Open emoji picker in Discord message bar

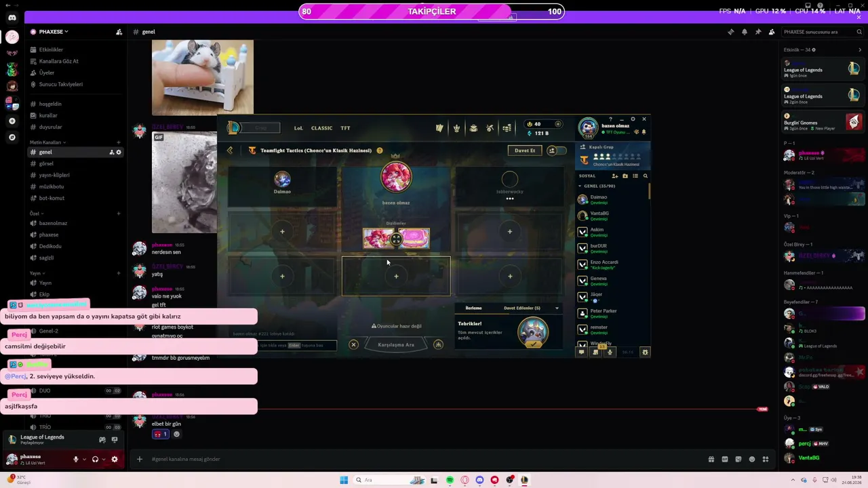point(751,459)
